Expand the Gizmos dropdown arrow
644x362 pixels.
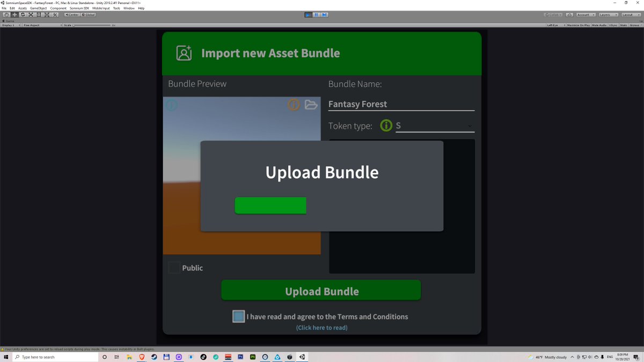pos(641,25)
